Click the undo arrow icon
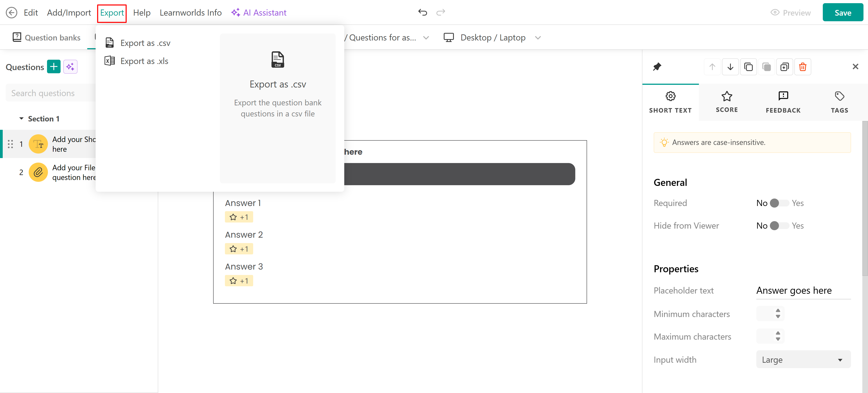The image size is (868, 393). (x=422, y=12)
